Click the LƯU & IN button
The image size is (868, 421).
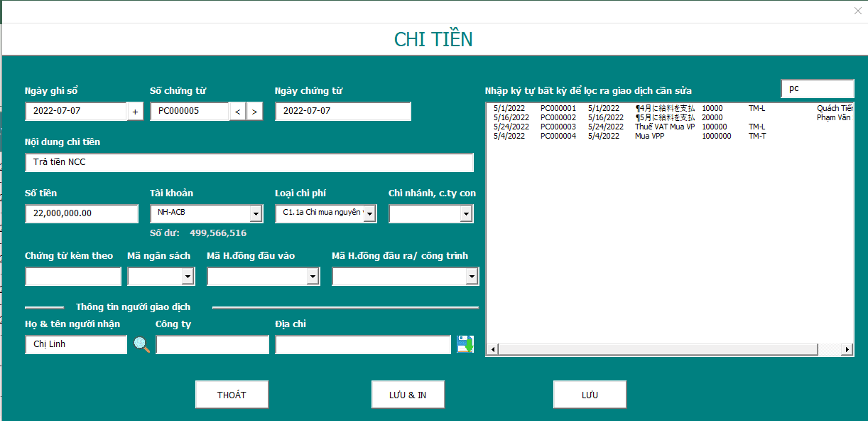point(408,395)
